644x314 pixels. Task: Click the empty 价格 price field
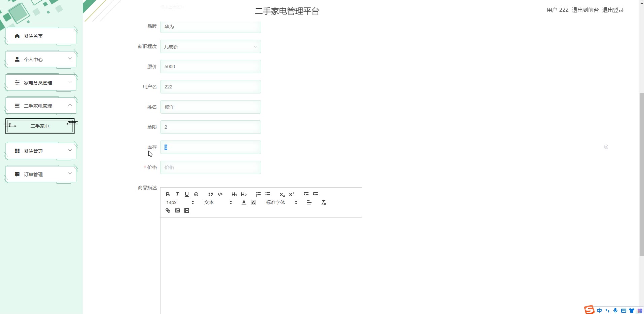(x=211, y=167)
